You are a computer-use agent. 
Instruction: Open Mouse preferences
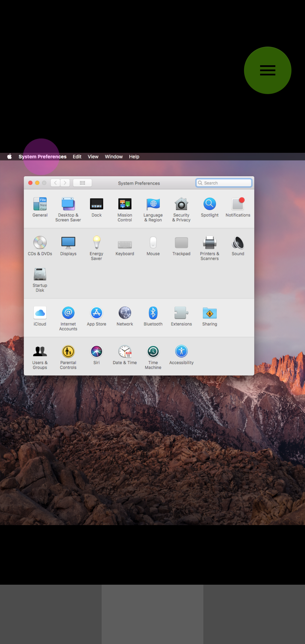coord(153,246)
